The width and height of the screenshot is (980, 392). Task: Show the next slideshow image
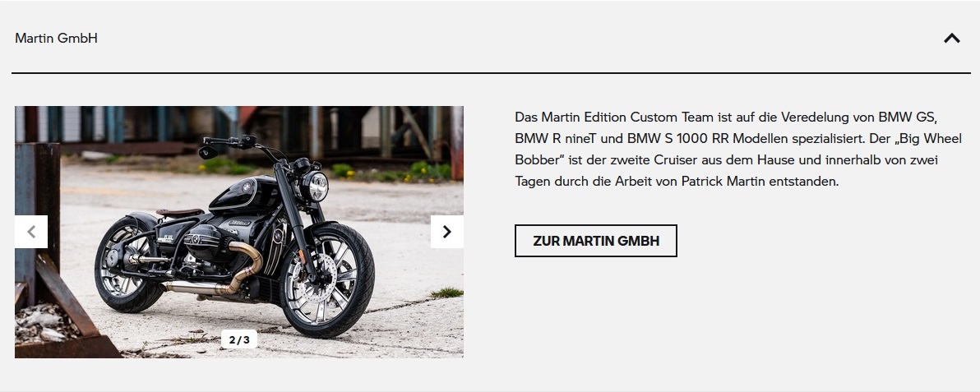447,232
